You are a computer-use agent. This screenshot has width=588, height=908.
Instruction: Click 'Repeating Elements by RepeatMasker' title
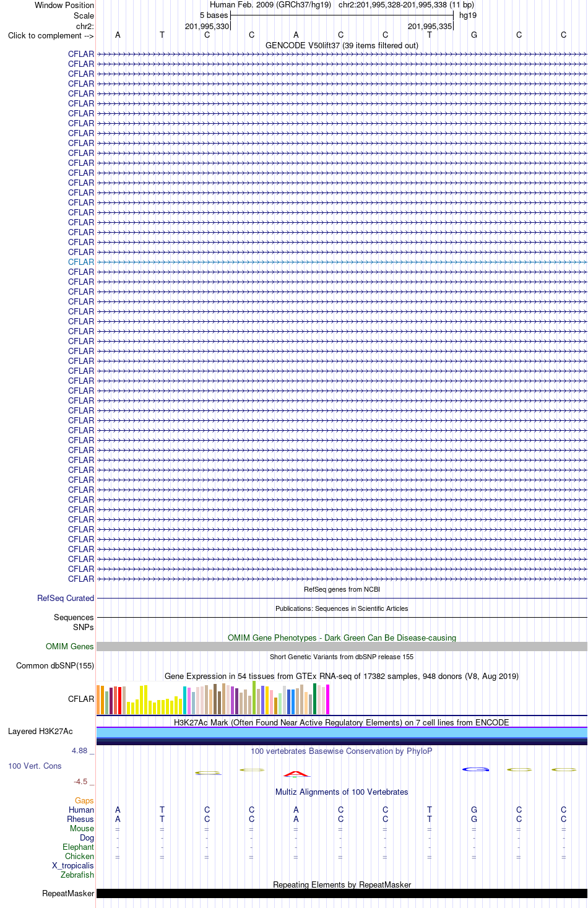[342, 884]
